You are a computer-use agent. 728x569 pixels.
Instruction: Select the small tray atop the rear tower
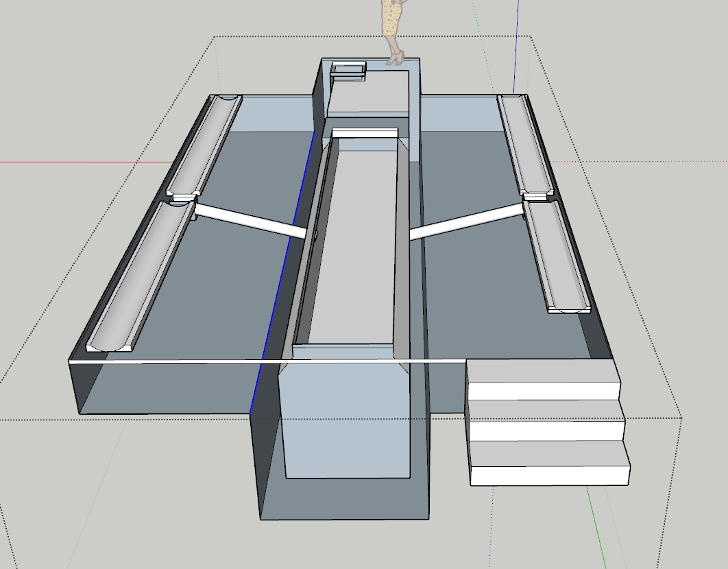point(348,71)
